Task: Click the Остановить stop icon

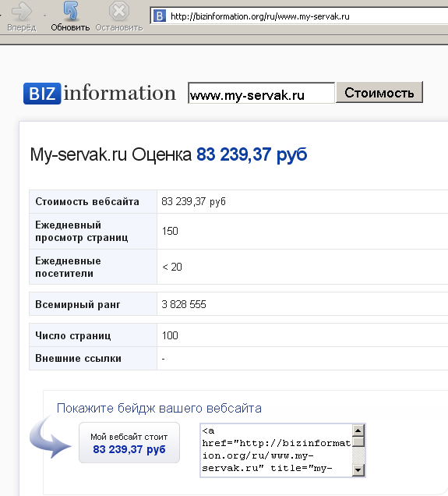Action: [119, 11]
